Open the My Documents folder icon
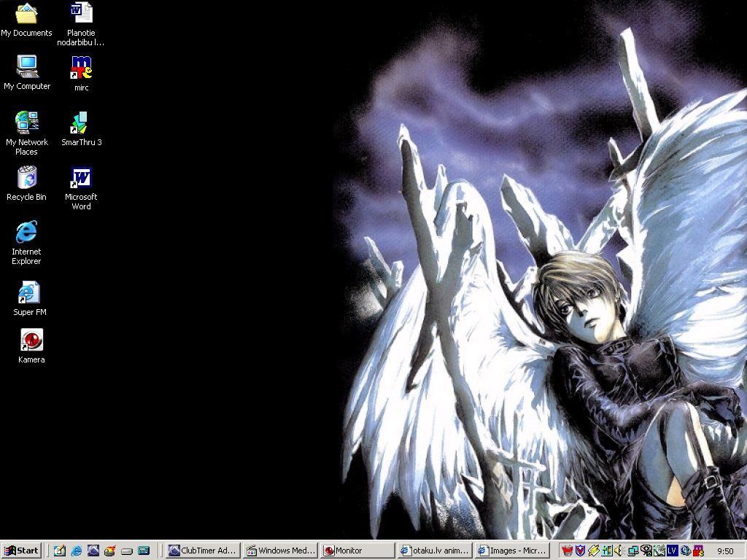This screenshot has height=560, width=747. (x=26, y=14)
